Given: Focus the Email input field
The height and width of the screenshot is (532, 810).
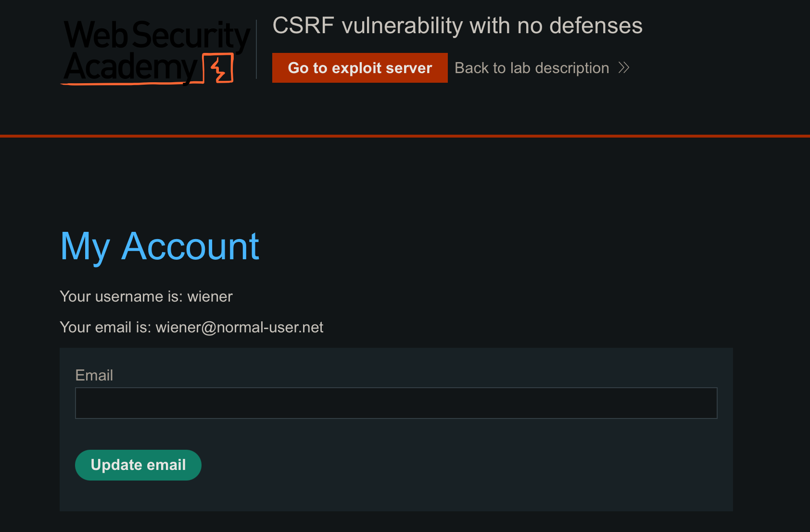Looking at the screenshot, I should pyautogui.click(x=396, y=403).
